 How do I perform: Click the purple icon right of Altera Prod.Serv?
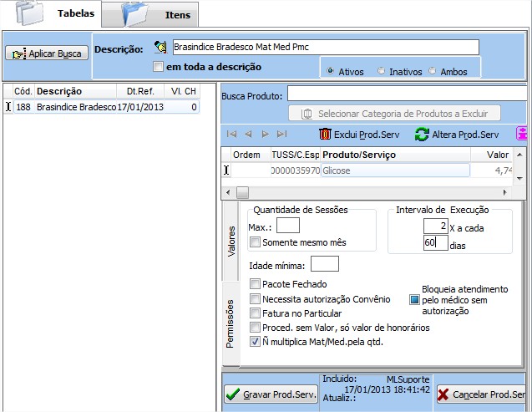pyautogui.click(x=523, y=134)
